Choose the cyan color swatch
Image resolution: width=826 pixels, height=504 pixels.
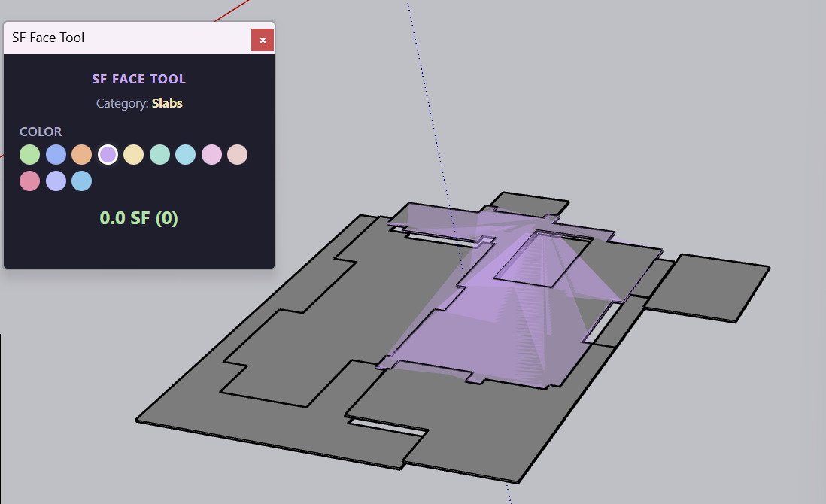(x=185, y=154)
